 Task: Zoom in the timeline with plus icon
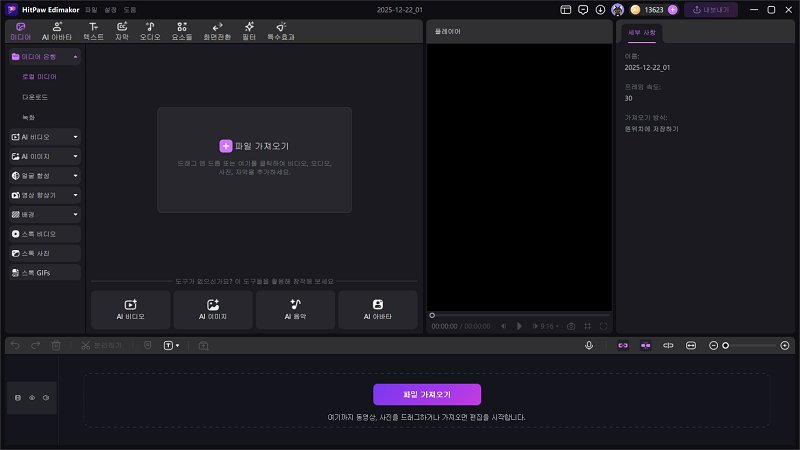785,345
